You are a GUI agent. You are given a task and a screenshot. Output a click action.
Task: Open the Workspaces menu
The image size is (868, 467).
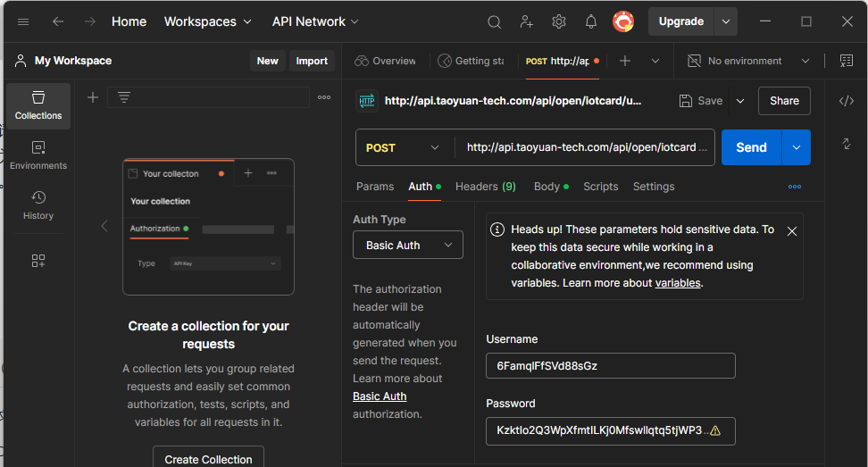point(208,21)
